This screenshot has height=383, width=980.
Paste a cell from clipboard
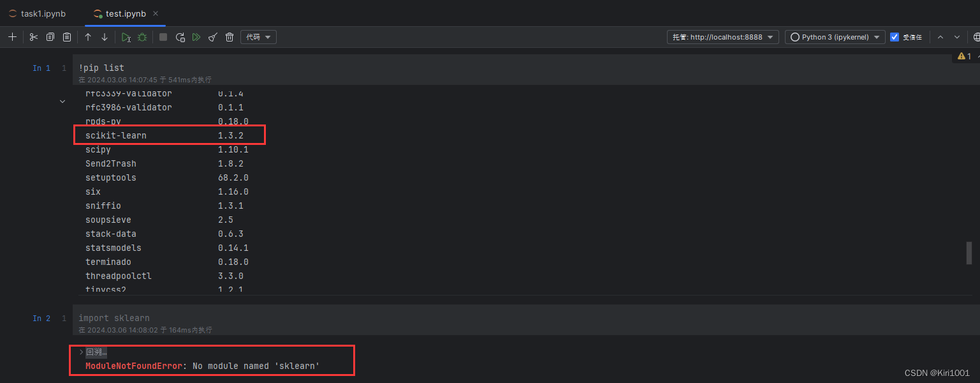coord(67,36)
